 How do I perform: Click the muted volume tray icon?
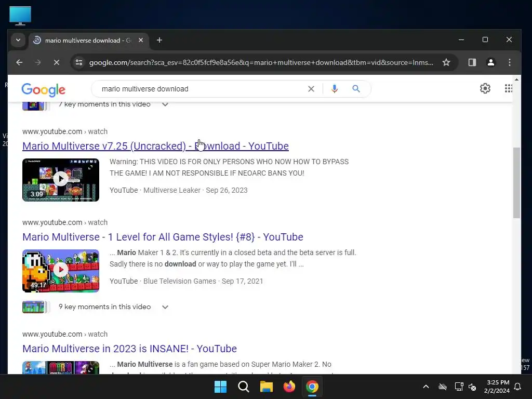click(472, 387)
